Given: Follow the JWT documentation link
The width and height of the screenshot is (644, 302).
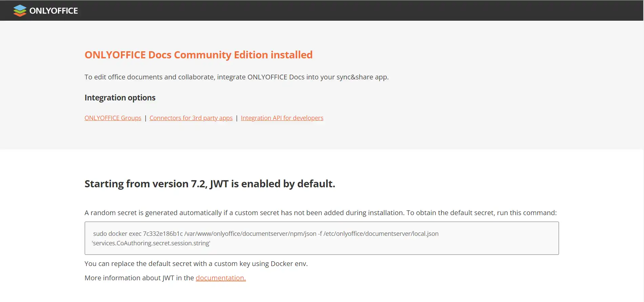Looking at the screenshot, I should [x=221, y=278].
